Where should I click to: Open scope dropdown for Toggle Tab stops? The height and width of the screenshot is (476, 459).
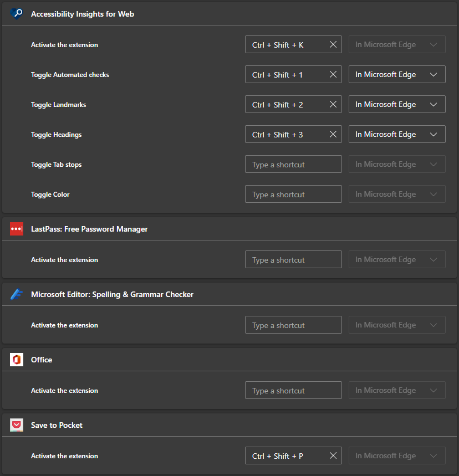pyautogui.click(x=397, y=164)
